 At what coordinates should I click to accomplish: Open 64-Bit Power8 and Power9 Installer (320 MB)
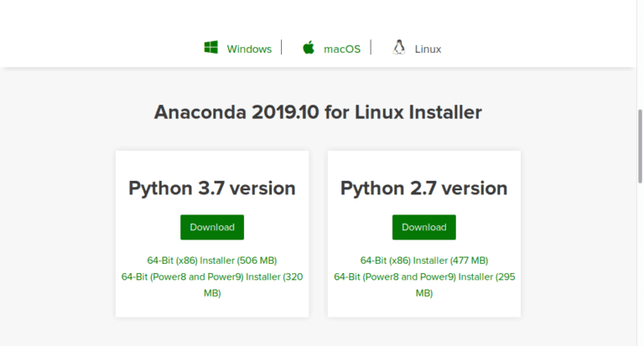(212, 285)
